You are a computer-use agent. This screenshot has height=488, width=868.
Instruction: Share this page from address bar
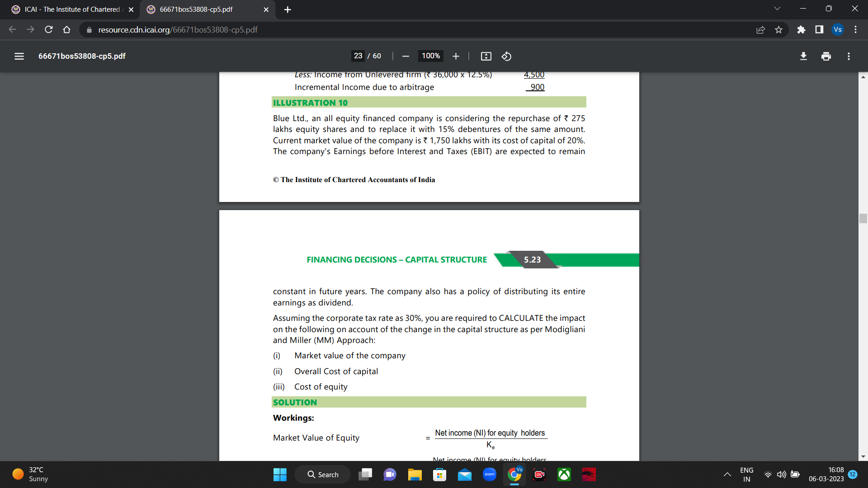(x=760, y=30)
